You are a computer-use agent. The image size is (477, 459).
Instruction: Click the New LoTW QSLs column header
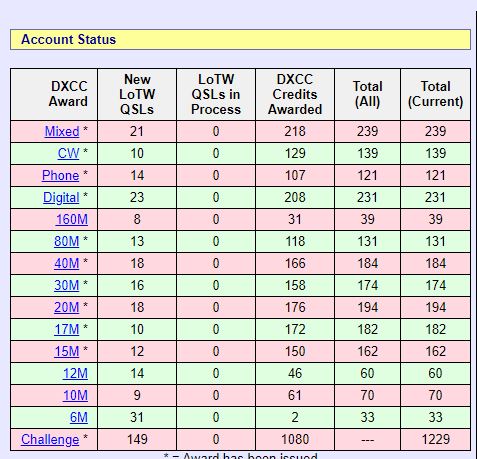(137, 94)
